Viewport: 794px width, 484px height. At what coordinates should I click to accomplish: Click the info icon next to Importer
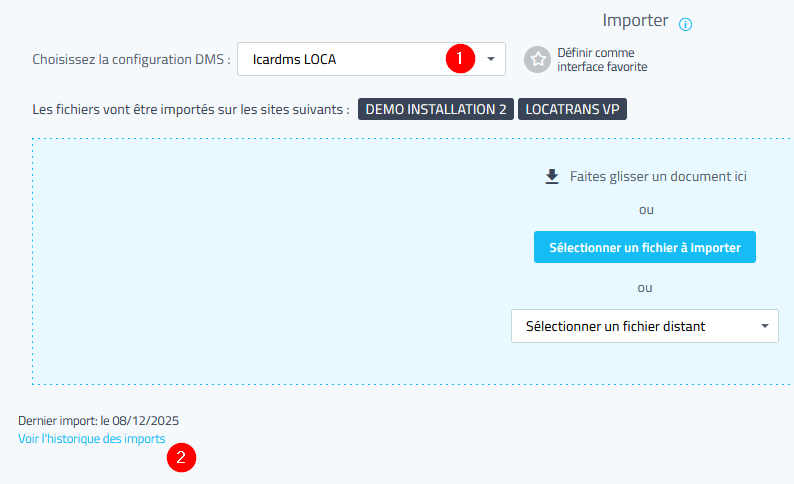click(x=685, y=24)
